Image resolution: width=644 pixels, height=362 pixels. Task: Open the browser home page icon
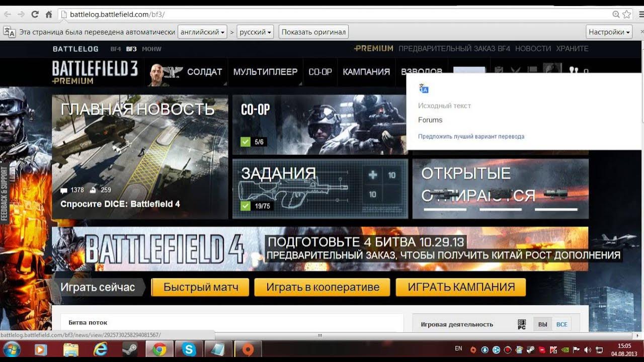49,14
